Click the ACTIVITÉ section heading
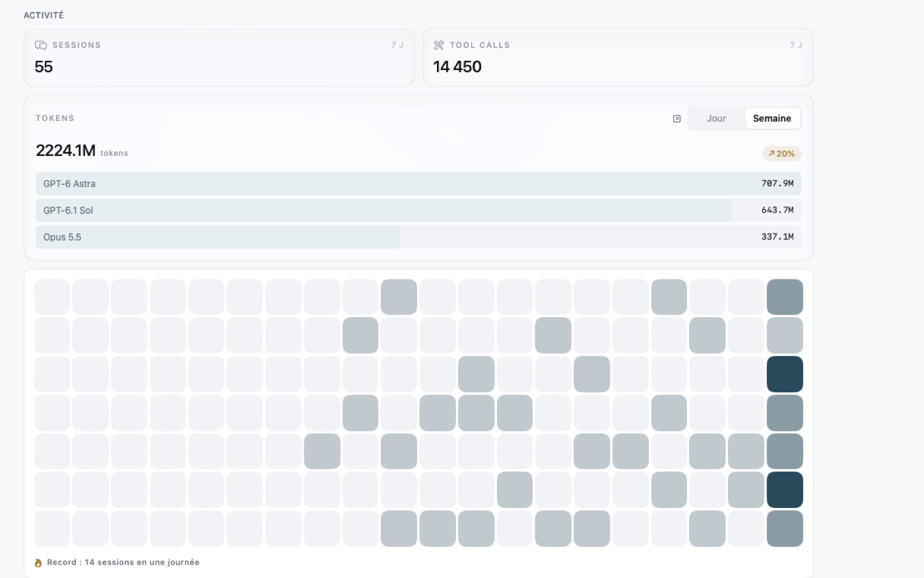Viewport: 924px width, 578px height. tap(44, 15)
